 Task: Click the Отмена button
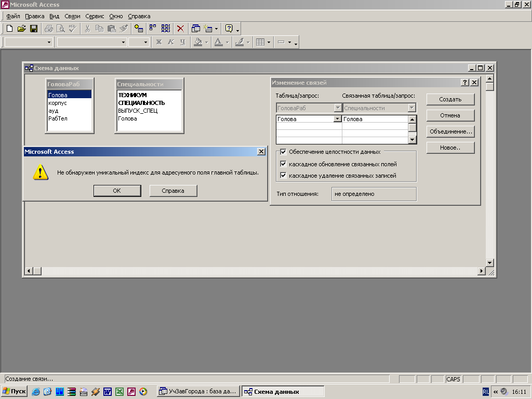pyautogui.click(x=450, y=115)
